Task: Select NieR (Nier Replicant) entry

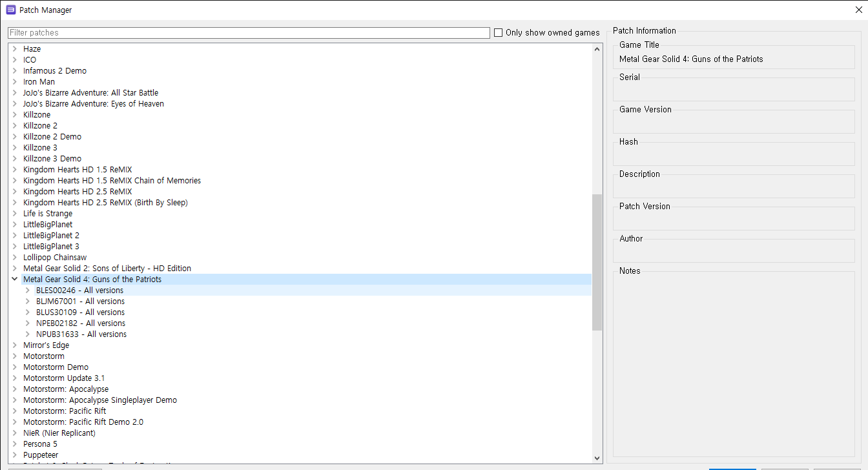Action: [59, 433]
